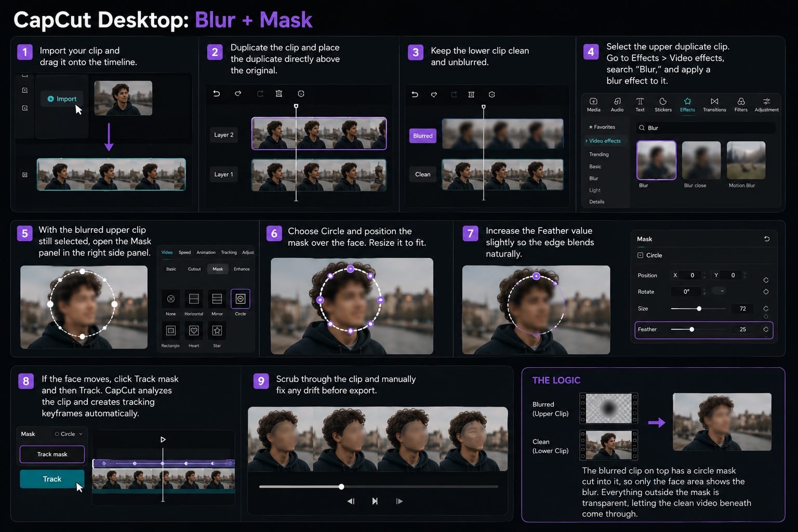Click the previous frame button in step 9
Image resolution: width=798 pixels, height=532 pixels.
tap(351, 501)
